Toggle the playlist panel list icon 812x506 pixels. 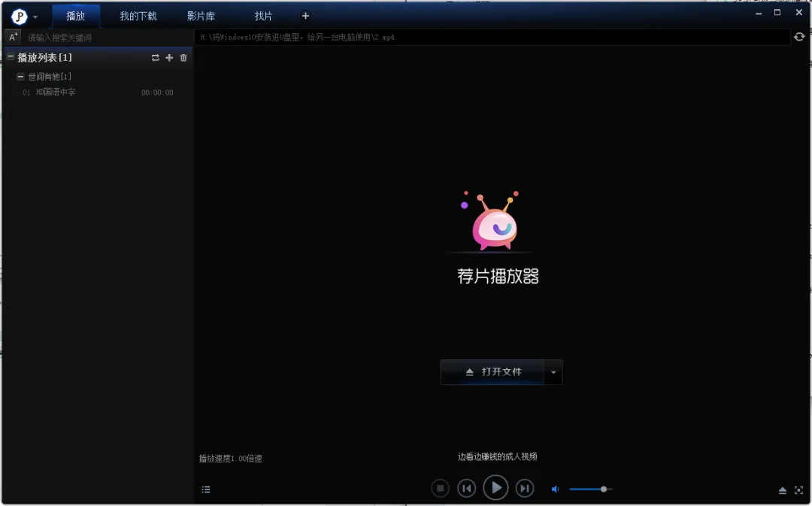point(206,489)
